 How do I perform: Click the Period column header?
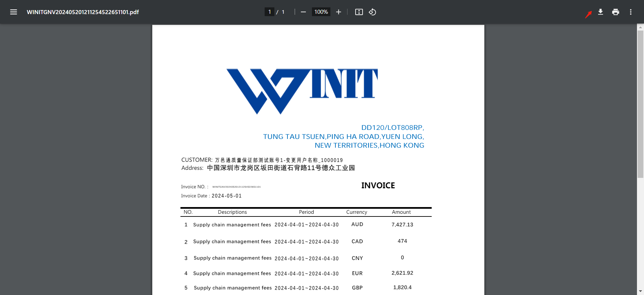click(x=307, y=212)
